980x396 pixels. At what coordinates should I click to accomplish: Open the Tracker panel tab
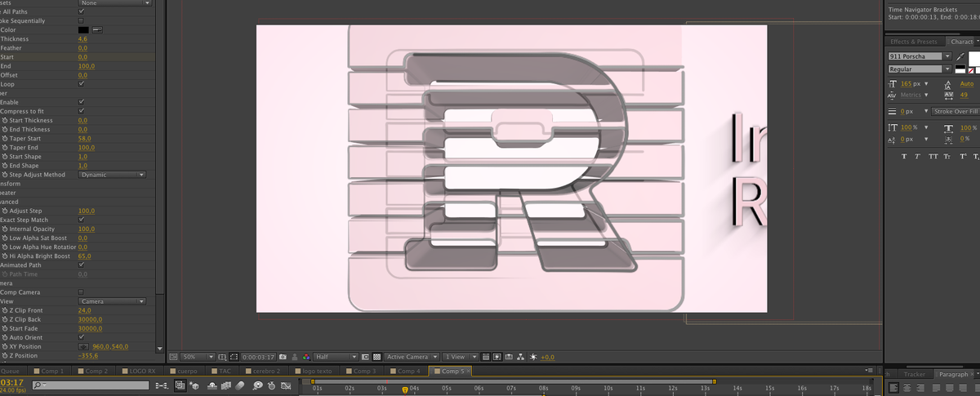tap(914, 374)
